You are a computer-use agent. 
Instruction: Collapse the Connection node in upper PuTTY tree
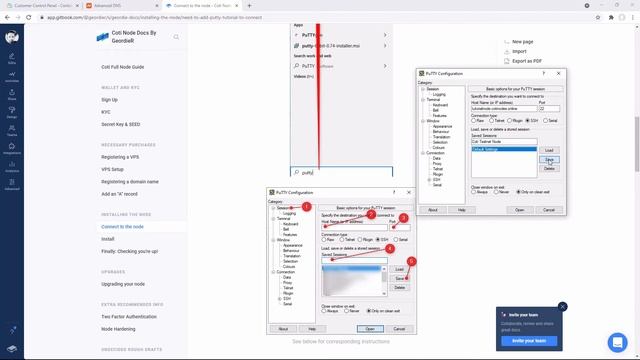423,153
